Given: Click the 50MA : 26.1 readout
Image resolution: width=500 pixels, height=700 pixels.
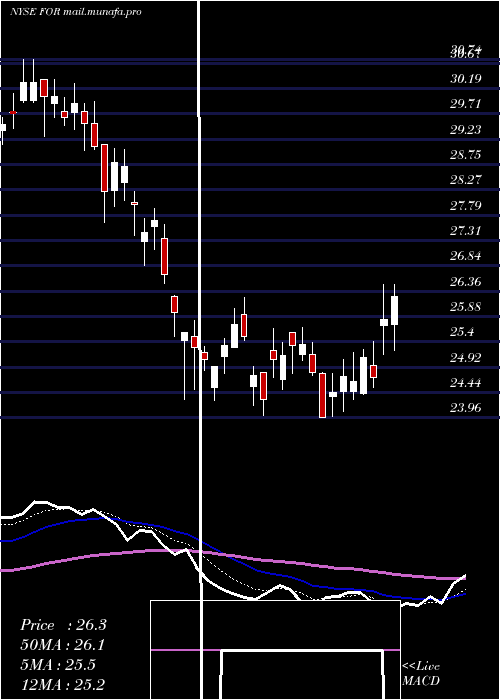Looking at the screenshot, I should coord(63,645).
